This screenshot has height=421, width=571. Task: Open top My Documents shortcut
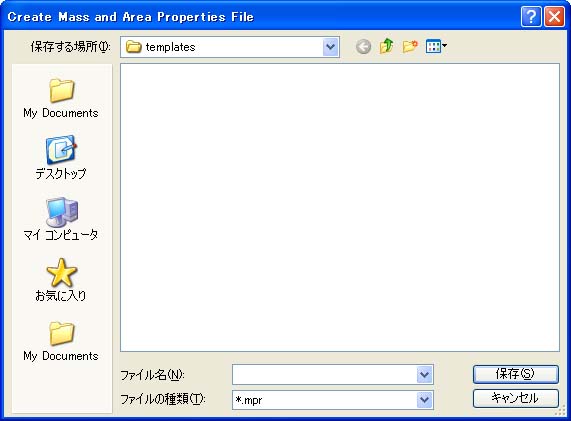click(x=61, y=98)
